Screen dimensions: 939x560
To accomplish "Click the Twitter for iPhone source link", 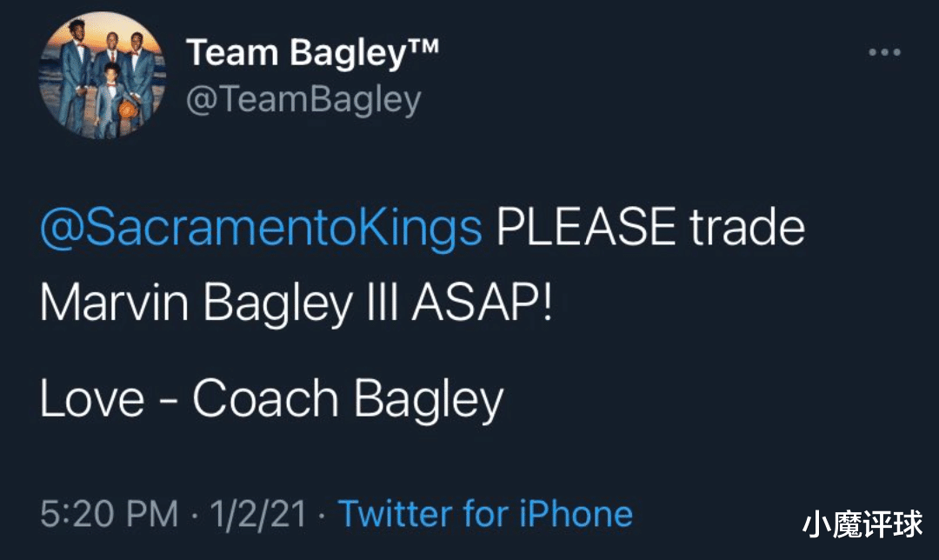I will click(485, 514).
